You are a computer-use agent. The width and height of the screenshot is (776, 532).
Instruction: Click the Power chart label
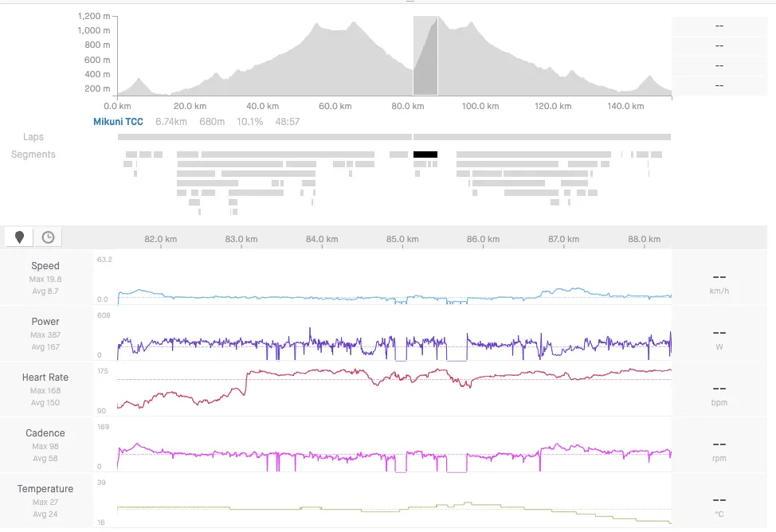[x=45, y=322]
